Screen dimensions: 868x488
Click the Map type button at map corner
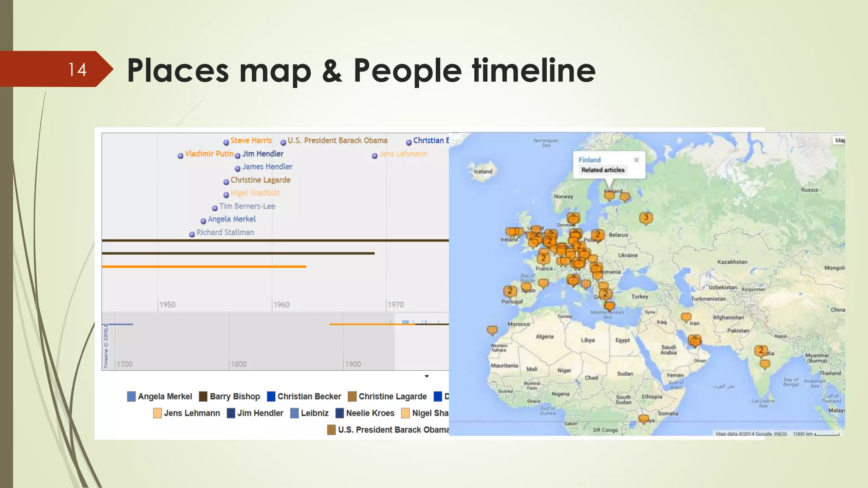point(839,140)
